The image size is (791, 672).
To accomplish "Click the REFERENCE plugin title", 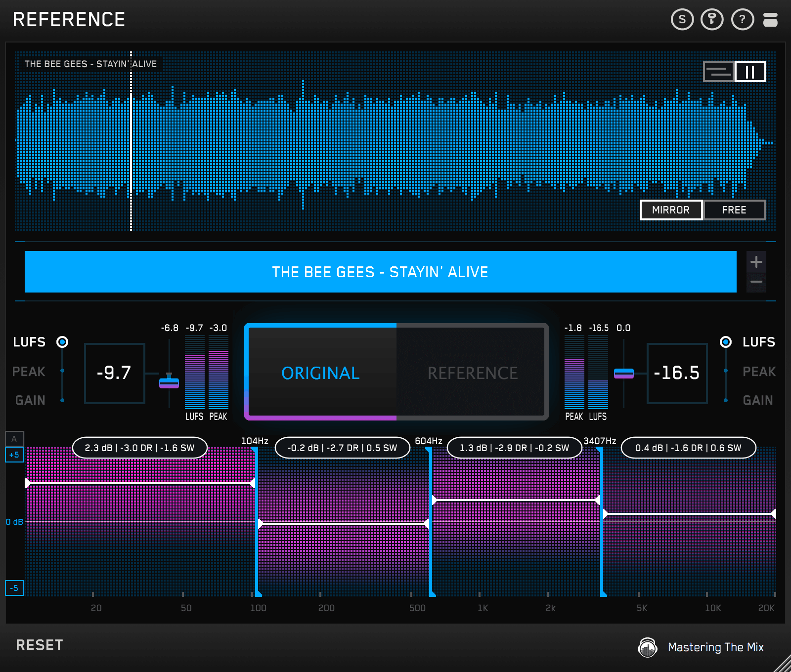I will coord(69,20).
